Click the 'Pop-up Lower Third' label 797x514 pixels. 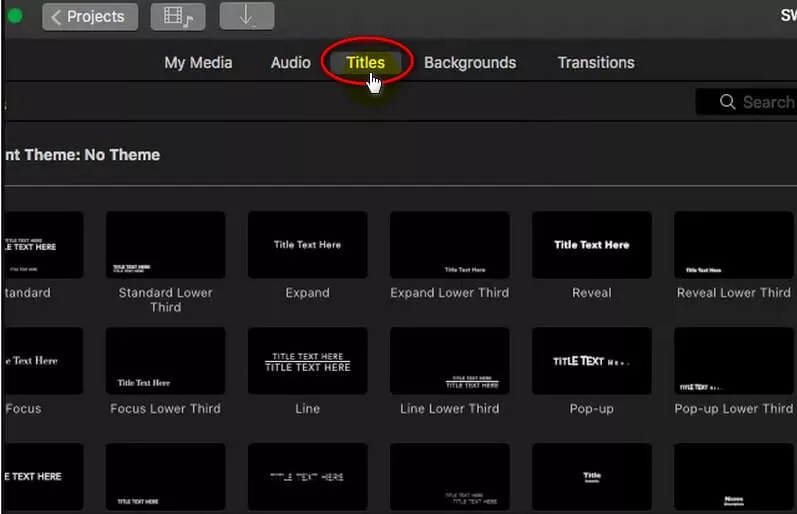click(x=733, y=409)
